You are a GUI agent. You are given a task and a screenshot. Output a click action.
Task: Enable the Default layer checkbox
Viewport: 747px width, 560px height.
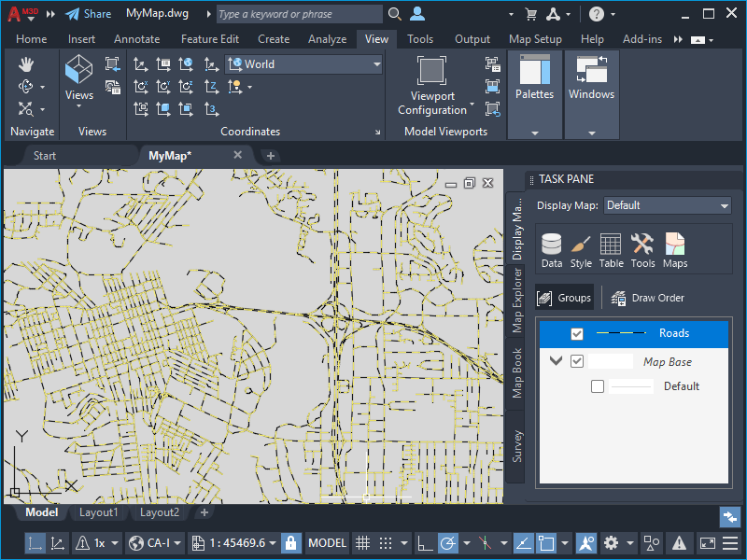(x=598, y=386)
